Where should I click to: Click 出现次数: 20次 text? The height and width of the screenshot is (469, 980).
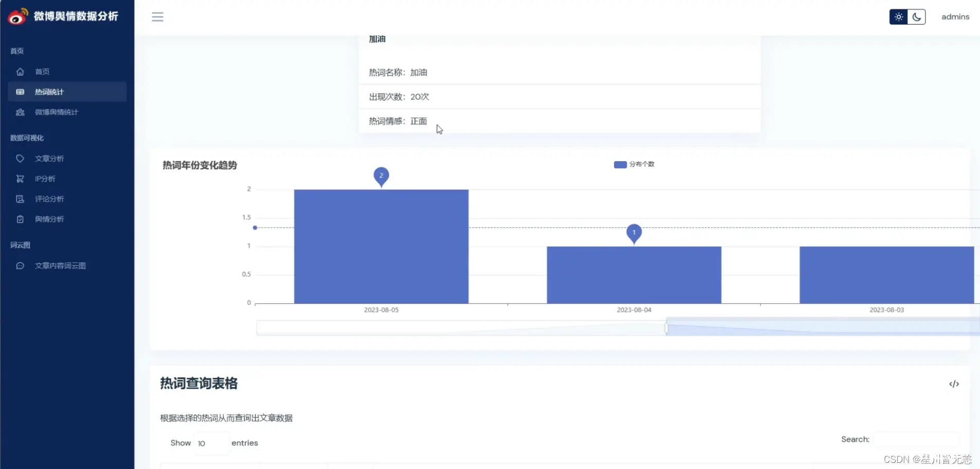pos(399,97)
